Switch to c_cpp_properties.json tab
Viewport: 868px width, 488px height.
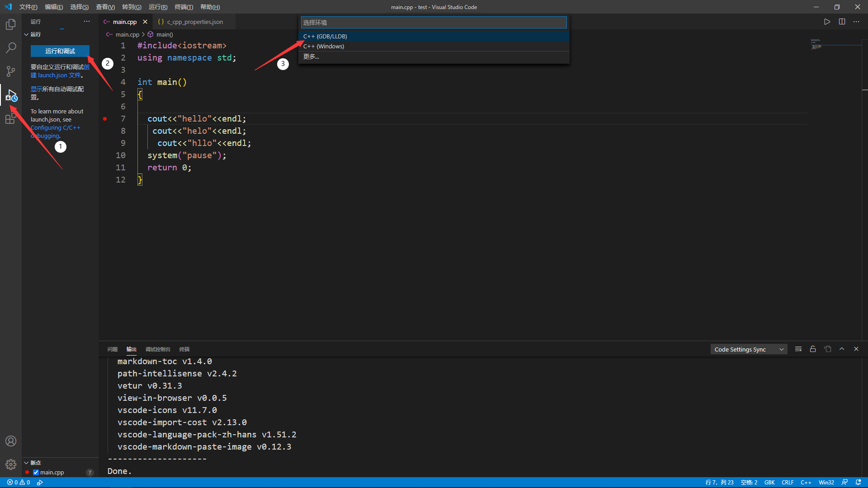coord(194,22)
